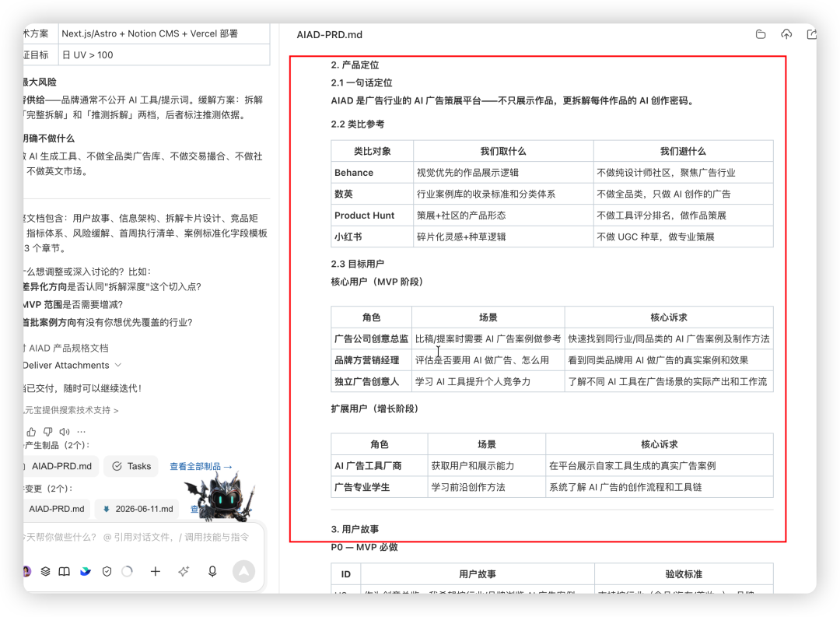
Task: Click the 独立广告创意人 role cell
Action: tap(371, 382)
